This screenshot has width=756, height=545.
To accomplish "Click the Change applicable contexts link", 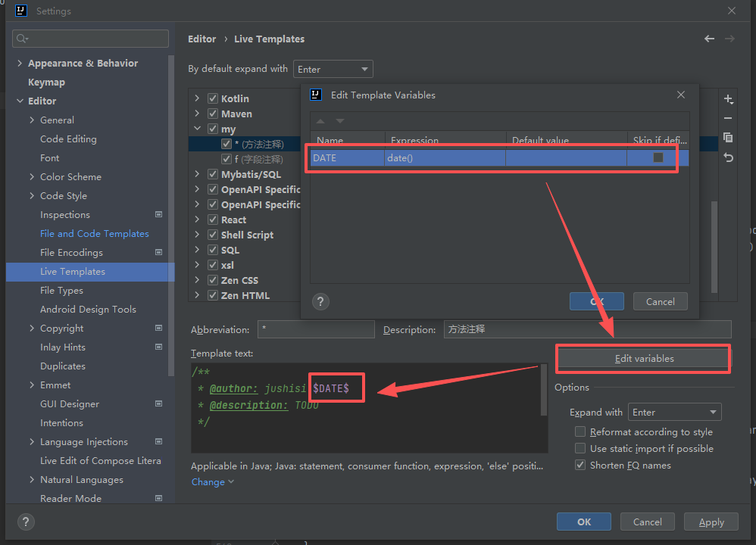I will click(x=213, y=482).
